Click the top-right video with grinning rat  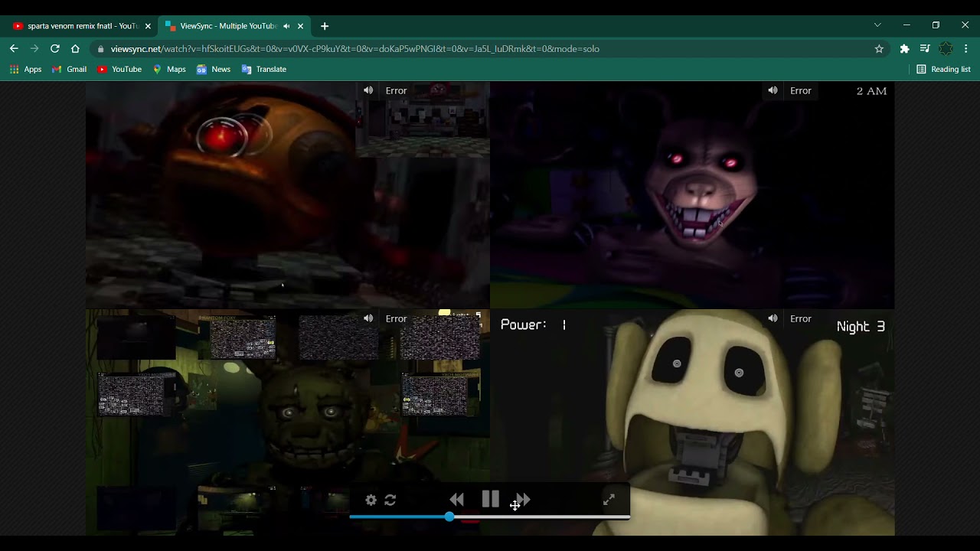692,195
